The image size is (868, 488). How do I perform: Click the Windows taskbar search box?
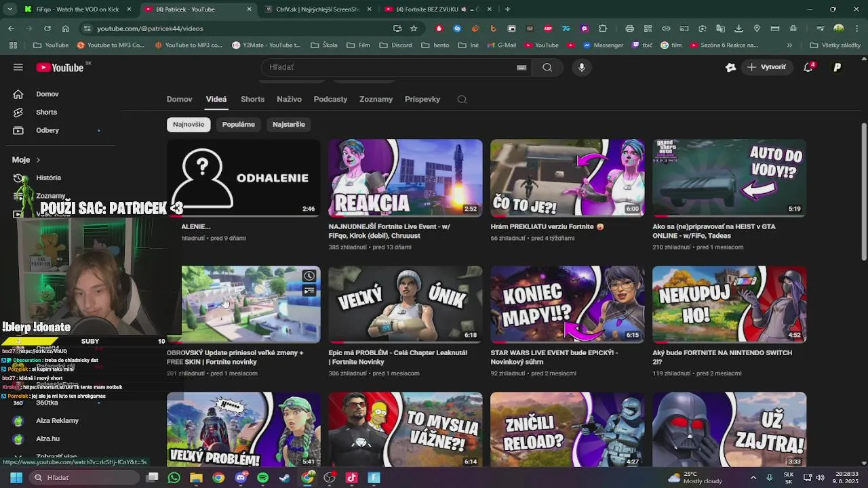point(85,477)
